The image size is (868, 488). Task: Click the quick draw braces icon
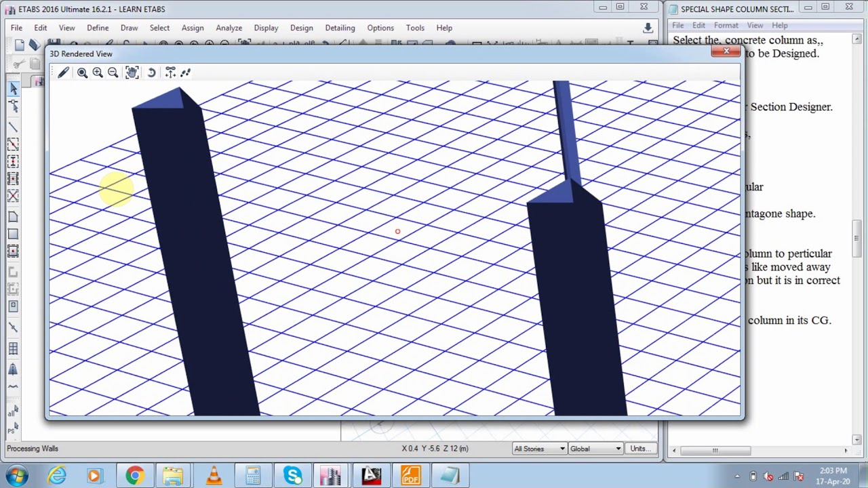tap(13, 195)
